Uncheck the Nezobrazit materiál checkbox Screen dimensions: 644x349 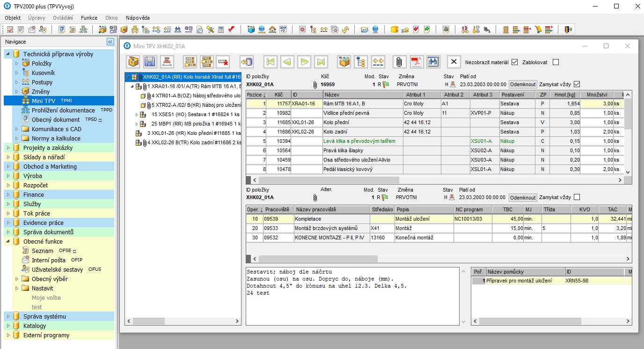(515, 62)
